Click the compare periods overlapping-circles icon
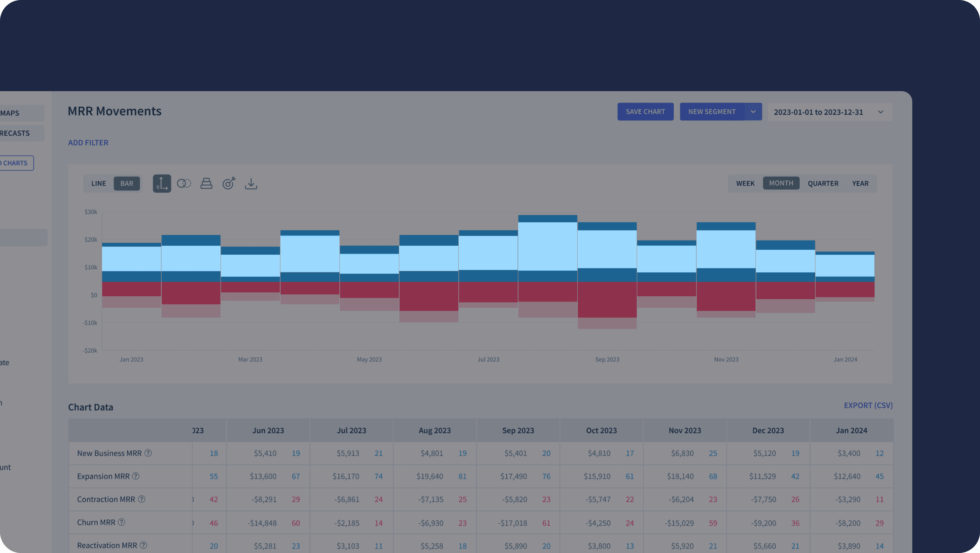The width and height of the screenshot is (980, 553). click(x=184, y=184)
